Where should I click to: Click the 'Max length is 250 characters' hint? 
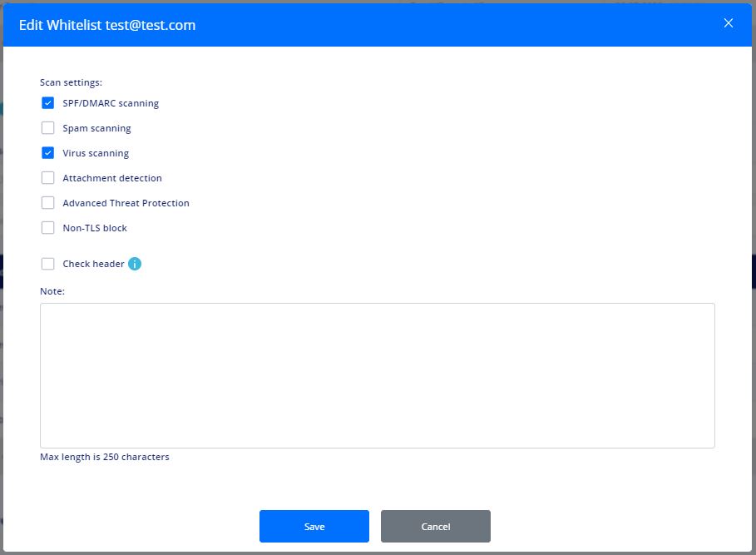pos(105,457)
